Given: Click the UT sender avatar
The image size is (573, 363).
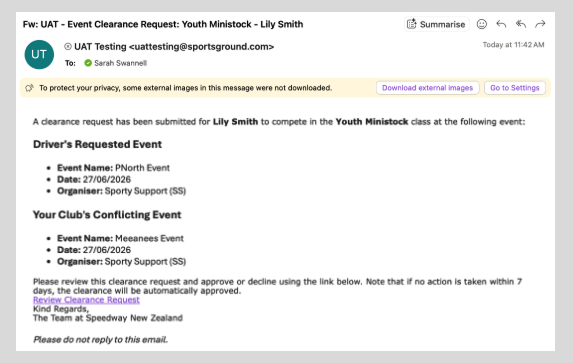Looking at the screenshot, I should pyautogui.click(x=39, y=54).
